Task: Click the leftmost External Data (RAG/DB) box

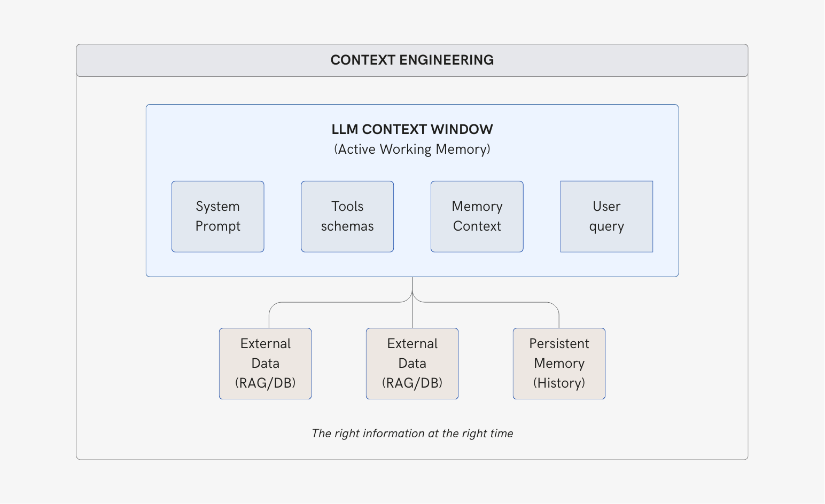Action: [265, 363]
